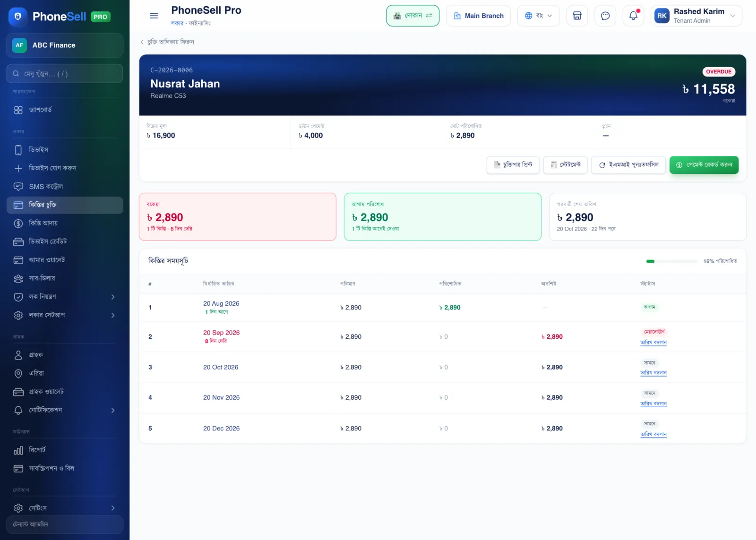The height and width of the screenshot is (540, 756).
Task: Expand লকার সেটআপ submenu chevron
Action: [112, 315]
